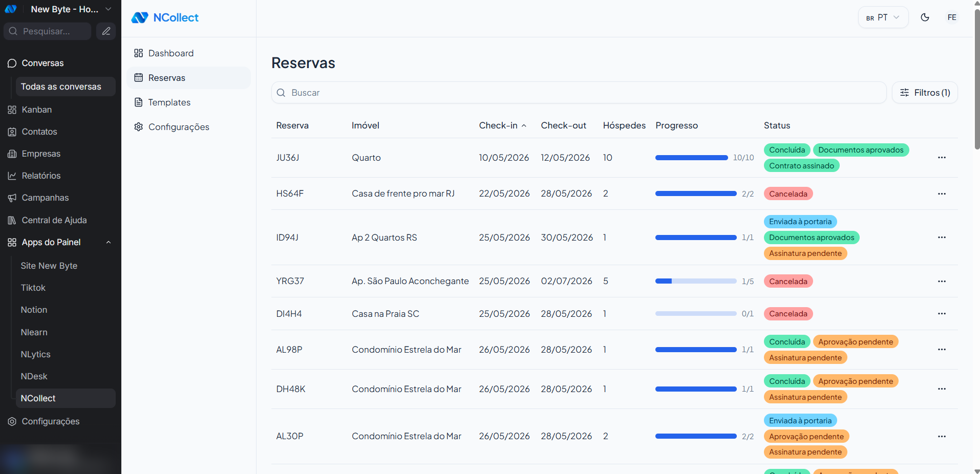The height and width of the screenshot is (474, 980).
Task: Click check-out date 02/07/2026
Action: click(566, 281)
